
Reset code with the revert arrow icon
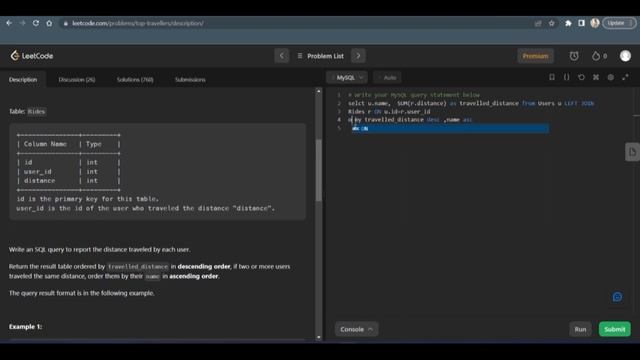[581, 77]
